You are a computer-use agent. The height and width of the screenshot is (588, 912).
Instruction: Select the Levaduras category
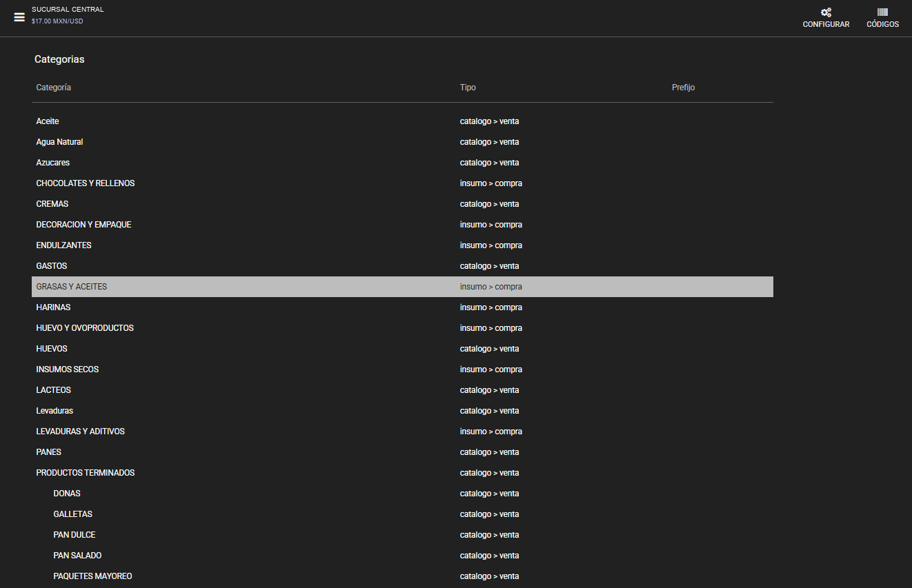point(402,411)
